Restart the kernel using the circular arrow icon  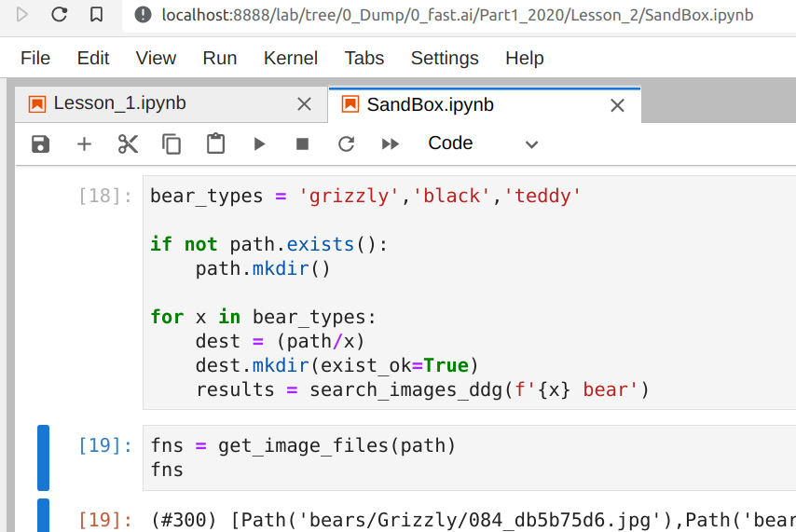(x=346, y=143)
